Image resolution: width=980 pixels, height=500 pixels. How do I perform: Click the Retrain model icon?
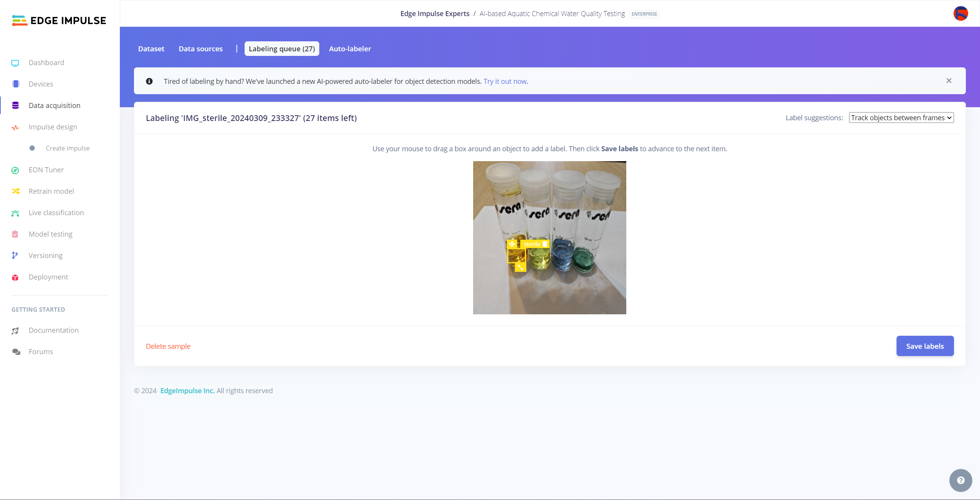tap(15, 191)
